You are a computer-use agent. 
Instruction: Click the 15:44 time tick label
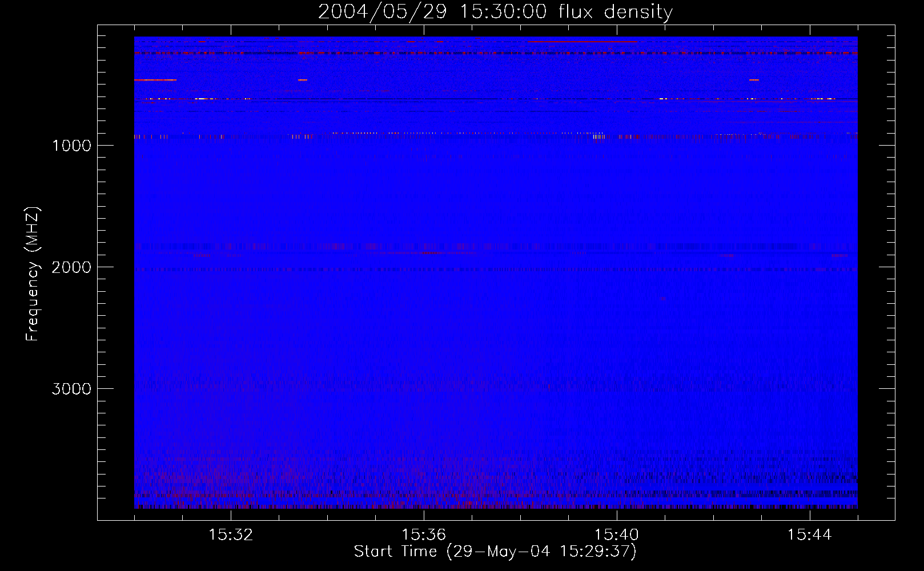pos(810,535)
